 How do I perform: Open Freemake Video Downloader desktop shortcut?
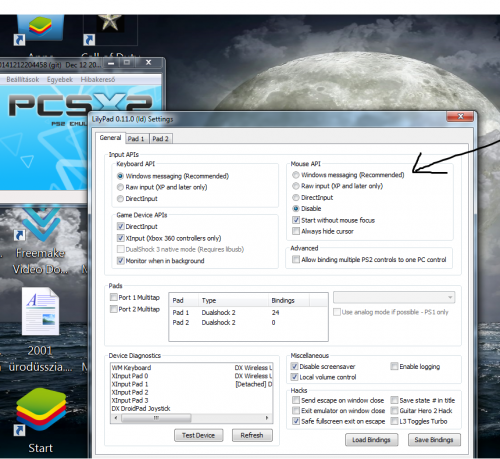41,240
